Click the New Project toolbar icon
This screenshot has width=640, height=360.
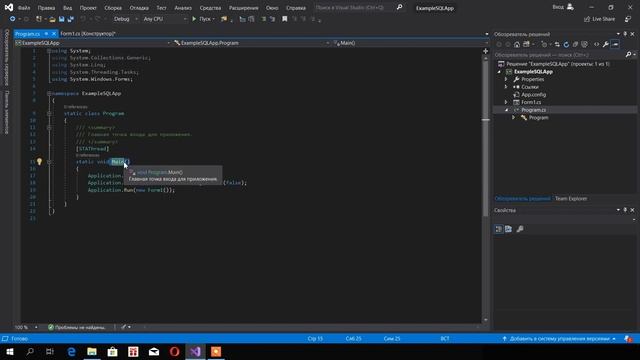pyautogui.click(x=39, y=19)
